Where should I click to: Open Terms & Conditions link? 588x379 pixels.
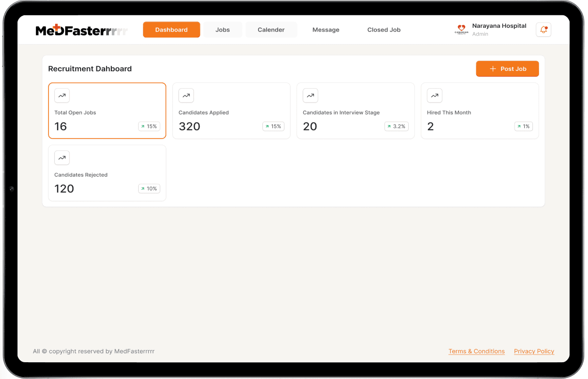tap(476, 351)
